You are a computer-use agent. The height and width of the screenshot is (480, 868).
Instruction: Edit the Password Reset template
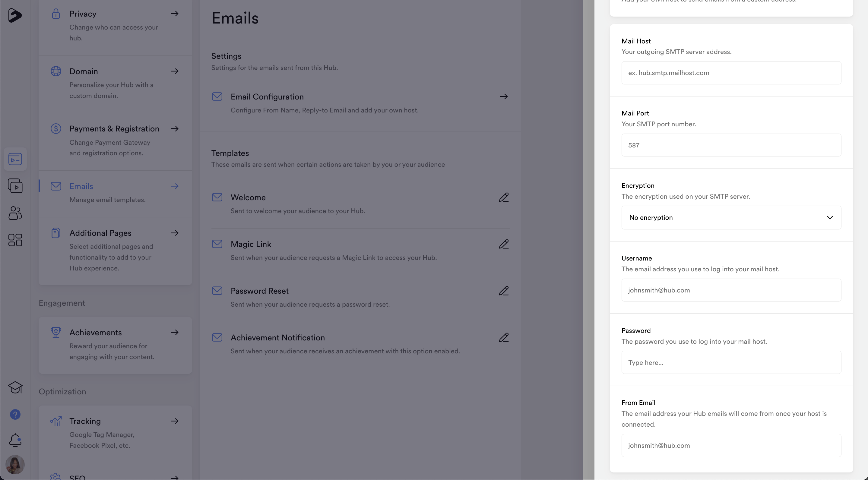pyautogui.click(x=503, y=291)
